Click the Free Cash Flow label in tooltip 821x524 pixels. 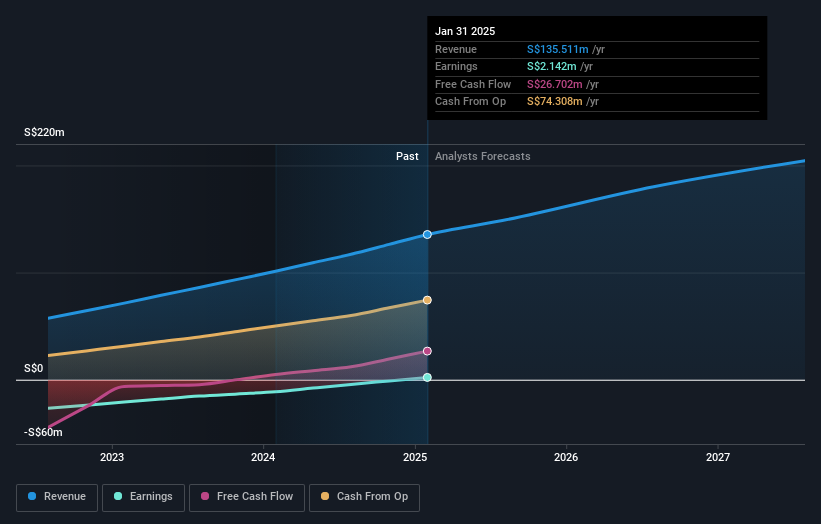[x=473, y=84]
